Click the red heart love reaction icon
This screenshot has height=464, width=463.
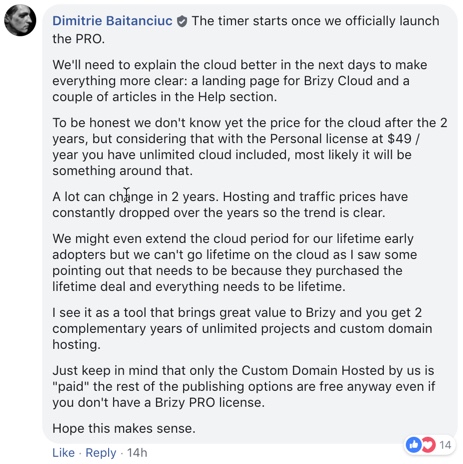[x=428, y=445]
